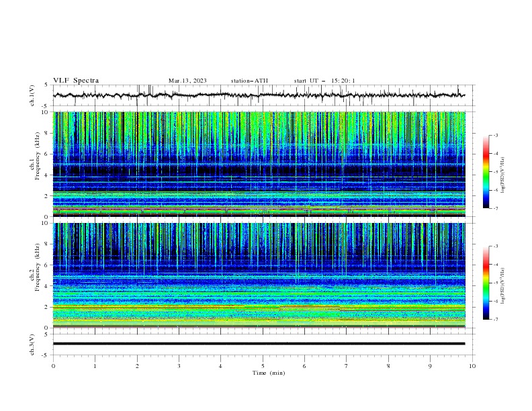Click the ch.1 spectrogram "4" kHz tick label
This screenshot has height=411, width=532.
point(46,175)
